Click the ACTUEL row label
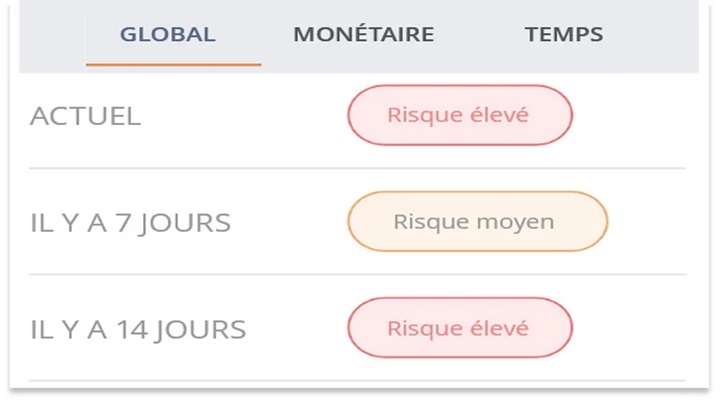 point(85,116)
